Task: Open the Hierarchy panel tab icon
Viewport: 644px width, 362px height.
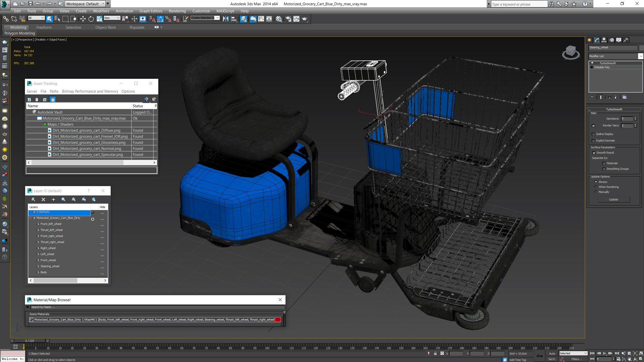Action: (604, 40)
